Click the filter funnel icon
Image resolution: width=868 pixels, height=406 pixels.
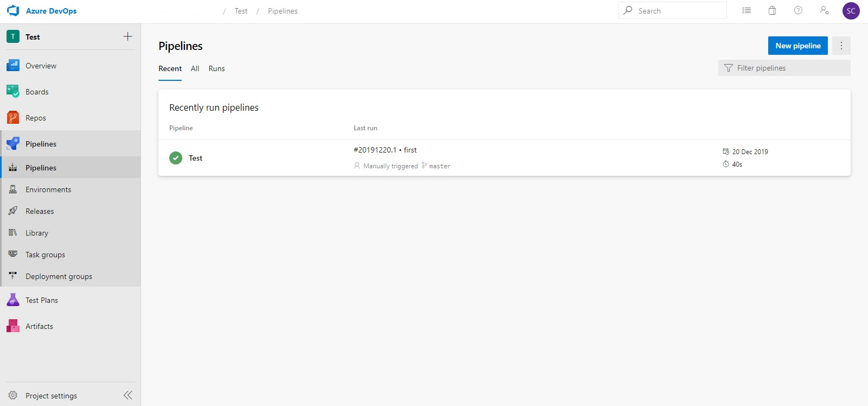click(x=729, y=68)
